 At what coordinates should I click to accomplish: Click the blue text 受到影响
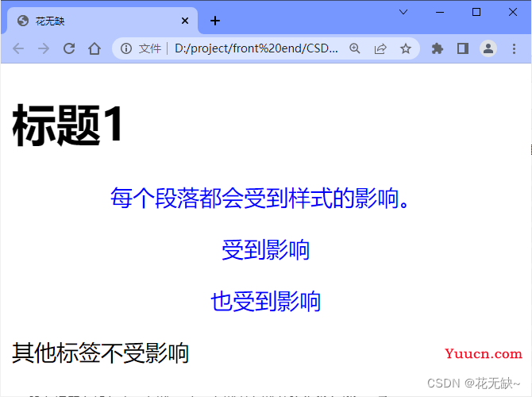tap(266, 250)
